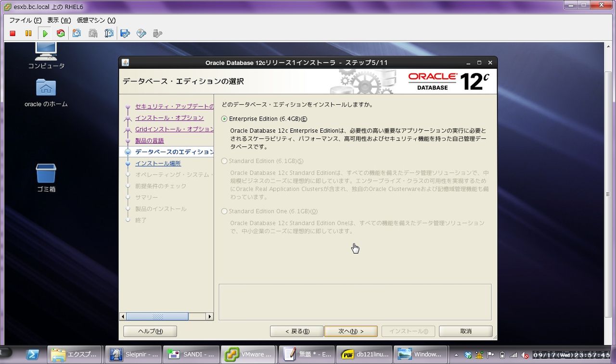616x364 pixels.
Task: Switch to the Sleipnir browser taskbar item
Action: (x=133, y=354)
